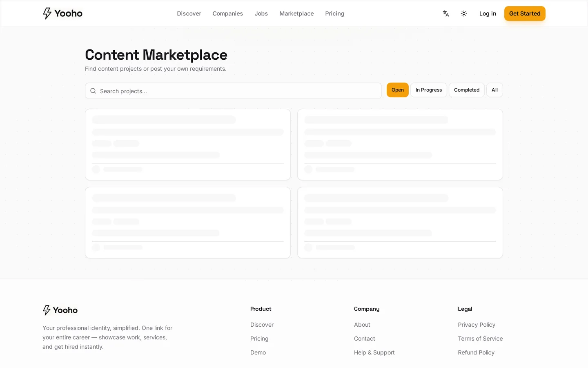Select Marketplace in the top navigation
588x368 pixels.
[x=296, y=13]
